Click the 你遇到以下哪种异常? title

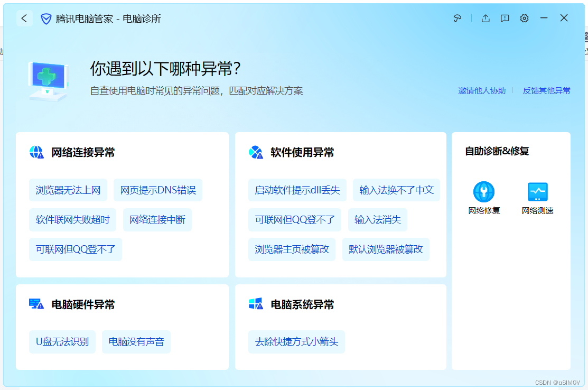165,69
